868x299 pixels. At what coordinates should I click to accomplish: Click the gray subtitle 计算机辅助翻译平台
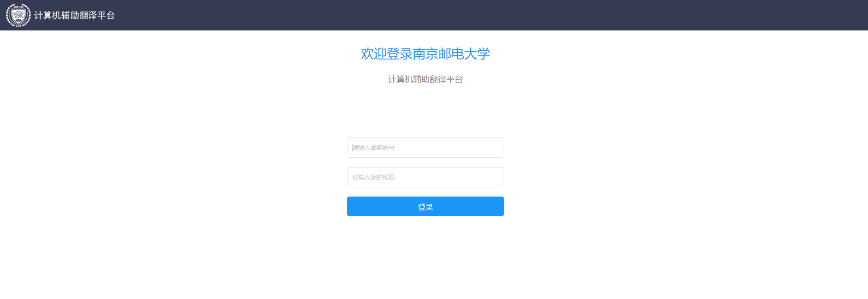(425, 79)
